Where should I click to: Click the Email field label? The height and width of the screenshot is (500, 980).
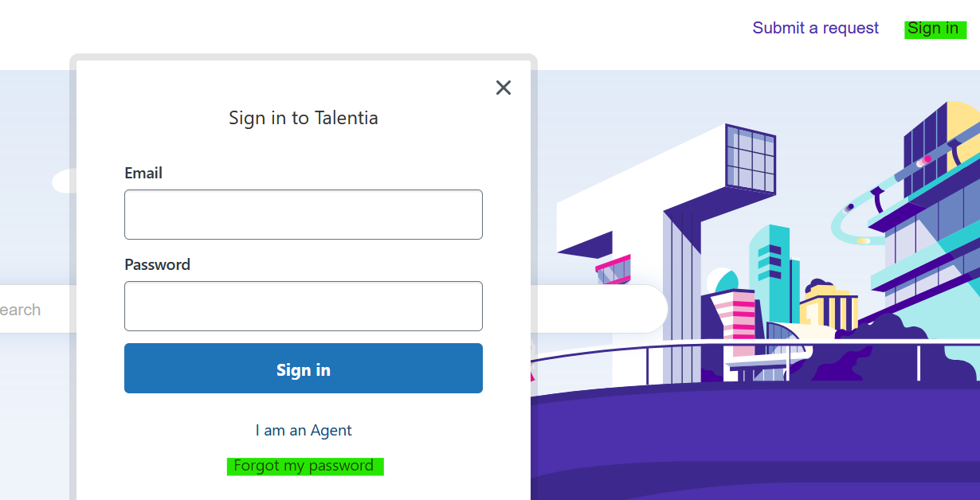tap(143, 173)
